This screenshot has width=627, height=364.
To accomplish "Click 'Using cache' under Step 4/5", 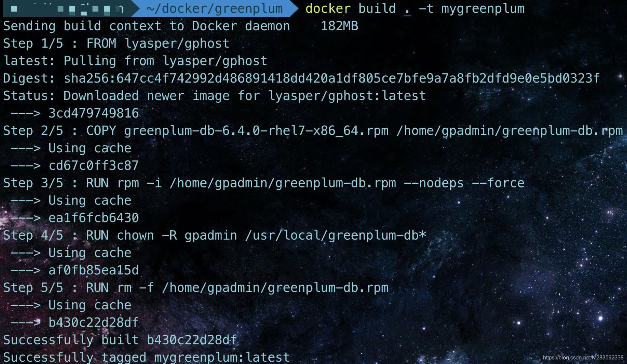I will (x=90, y=253).
